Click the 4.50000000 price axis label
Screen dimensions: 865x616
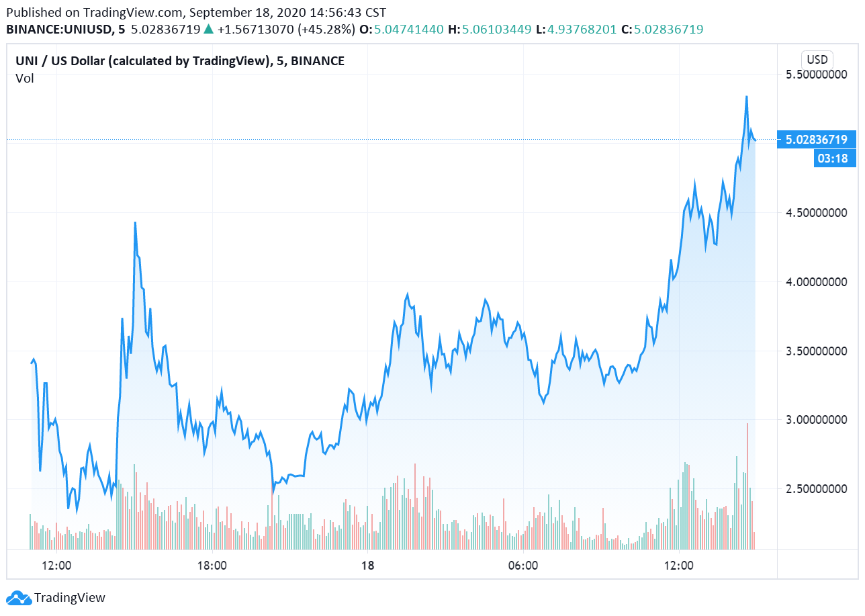[x=817, y=213]
